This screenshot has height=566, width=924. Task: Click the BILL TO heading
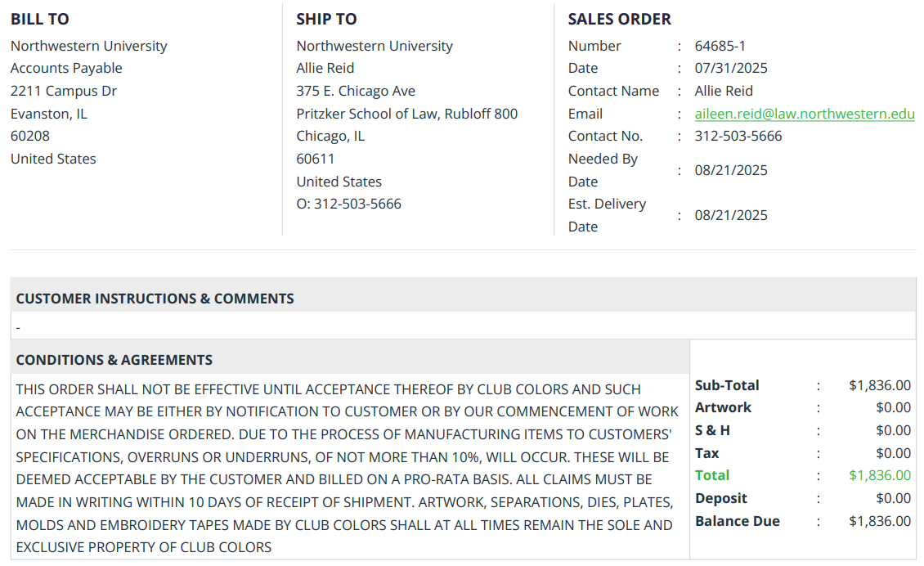40,19
